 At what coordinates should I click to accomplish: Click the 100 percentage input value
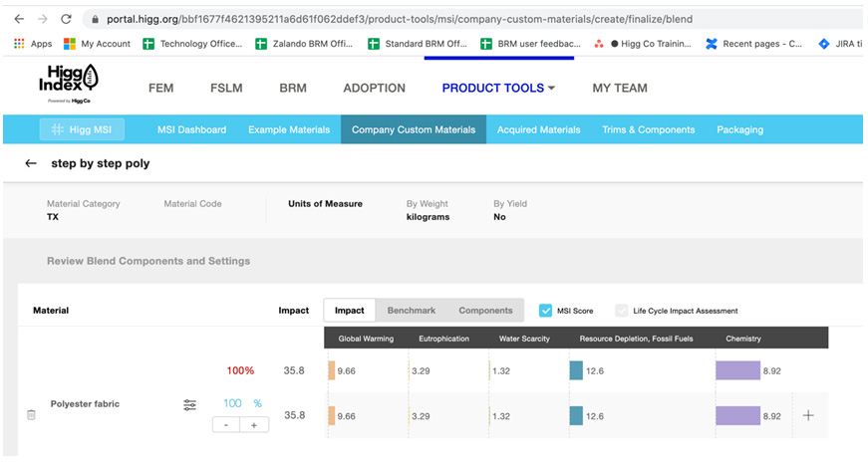point(232,403)
